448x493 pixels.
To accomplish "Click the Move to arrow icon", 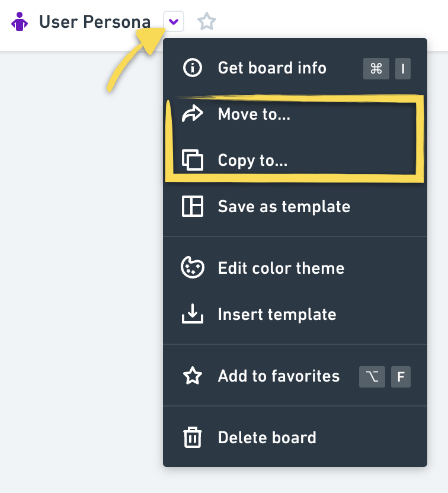I will tap(193, 114).
